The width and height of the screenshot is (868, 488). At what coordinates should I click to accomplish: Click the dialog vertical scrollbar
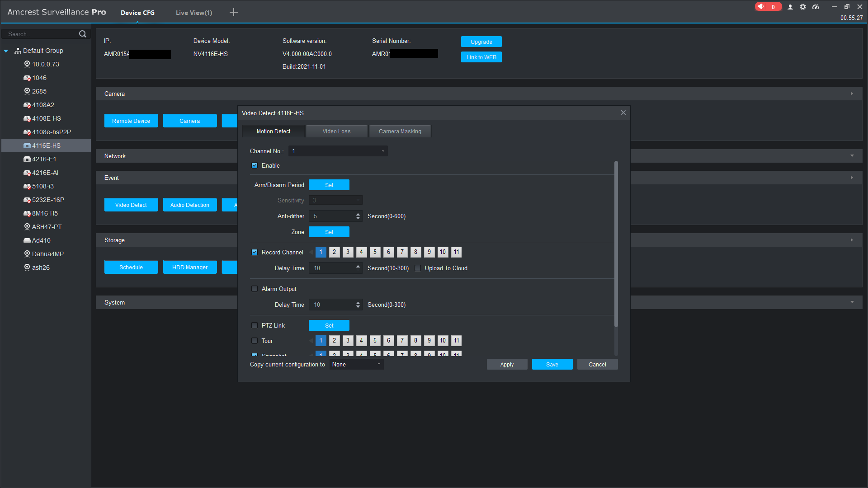pos(616,244)
